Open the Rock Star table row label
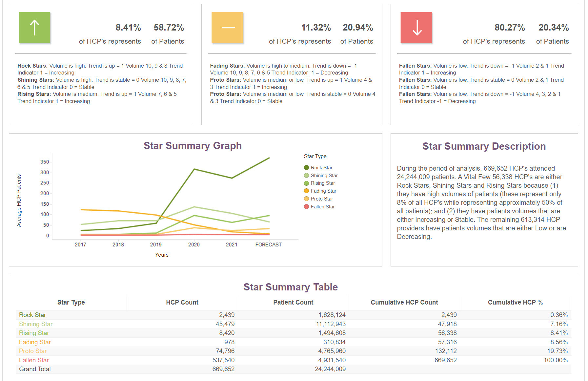The image size is (588, 381). pyautogui.click(x=32, y=315)
